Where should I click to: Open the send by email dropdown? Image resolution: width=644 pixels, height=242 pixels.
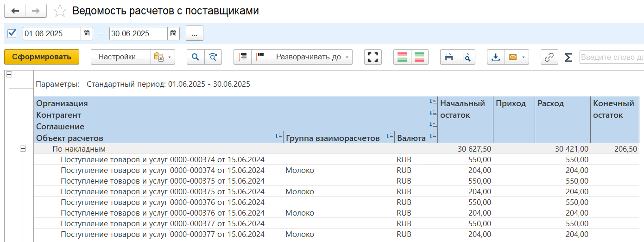[x=517, y=57]
